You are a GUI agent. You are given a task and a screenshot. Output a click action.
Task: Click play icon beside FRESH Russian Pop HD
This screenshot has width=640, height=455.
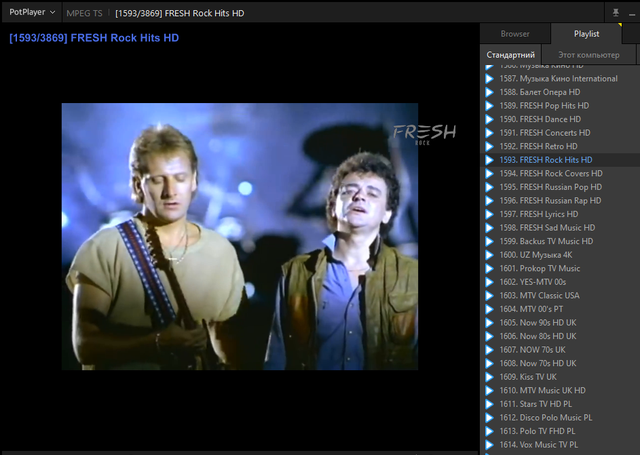coord(489,187)
